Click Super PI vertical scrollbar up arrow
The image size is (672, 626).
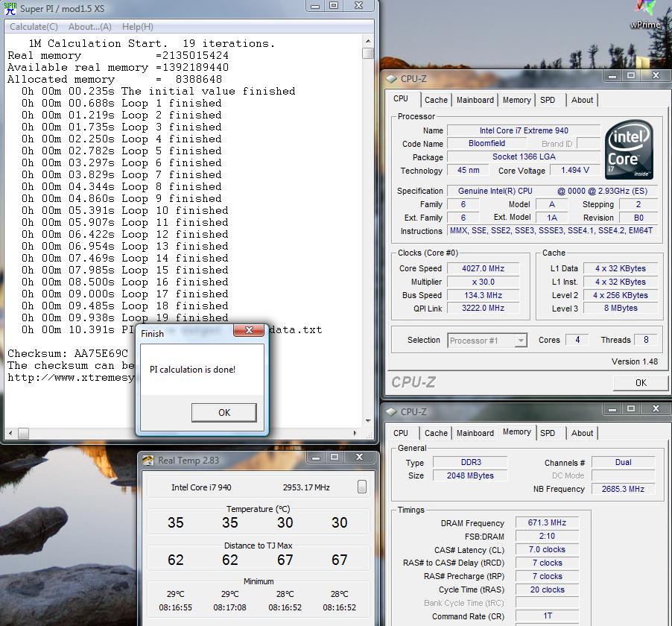pos(368,41)
